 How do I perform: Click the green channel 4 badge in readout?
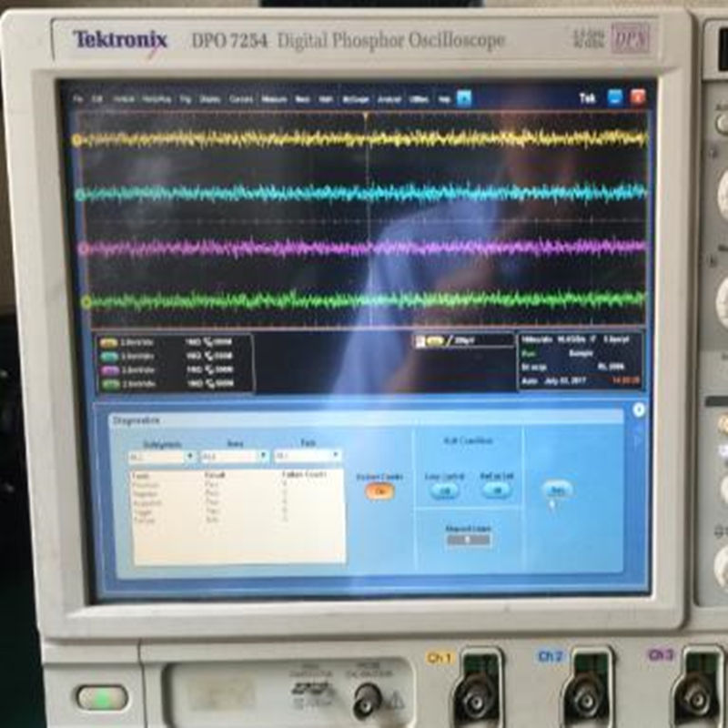pyautogui.click(x=110, y=384)
